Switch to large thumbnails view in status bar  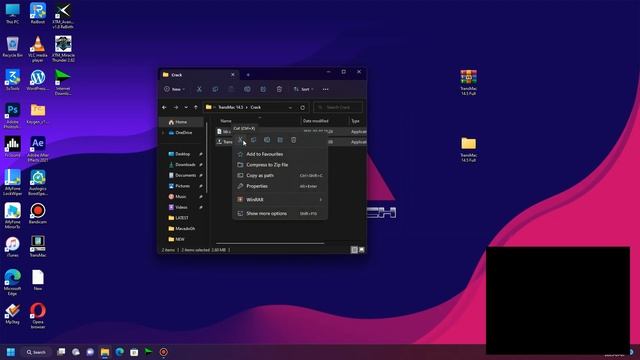point(361,250)
